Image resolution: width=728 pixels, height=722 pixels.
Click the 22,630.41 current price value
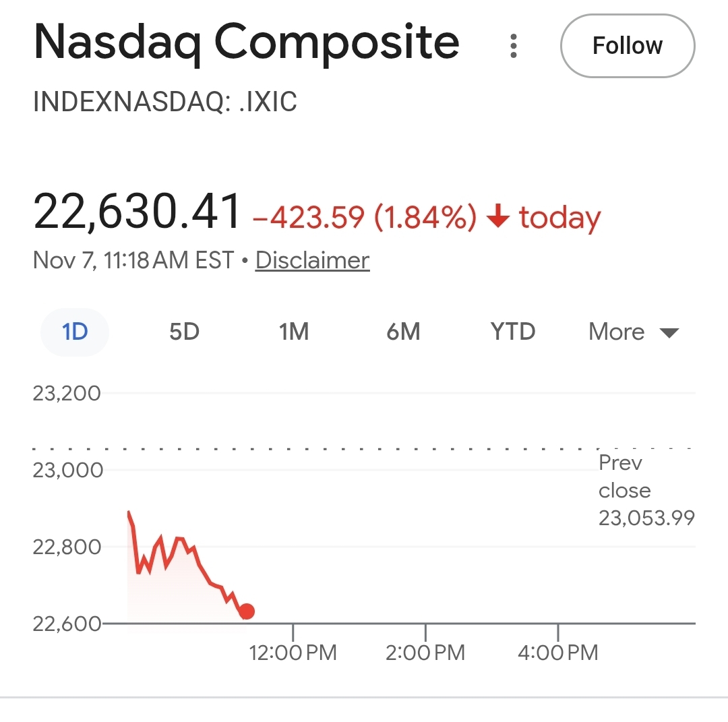click(137, 212)
